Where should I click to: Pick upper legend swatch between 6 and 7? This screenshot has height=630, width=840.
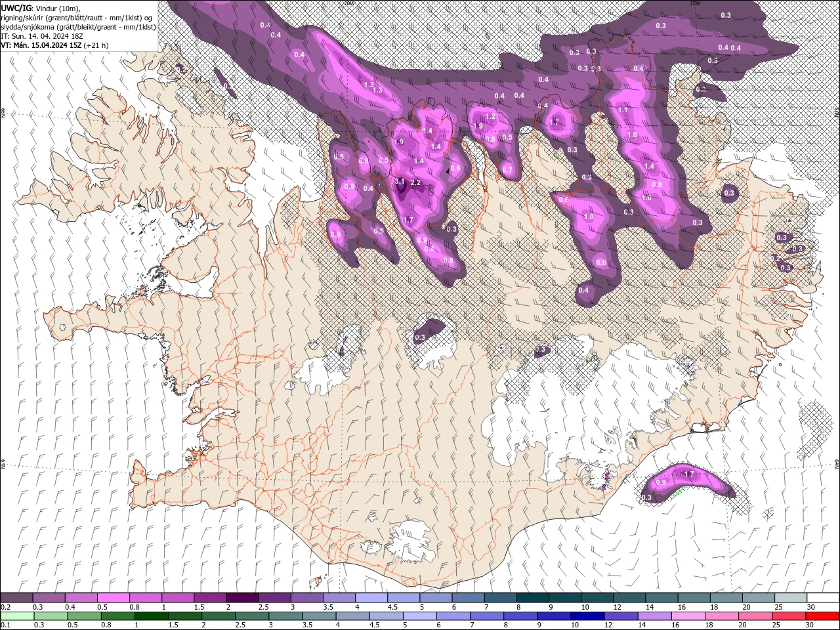[468, 597]
